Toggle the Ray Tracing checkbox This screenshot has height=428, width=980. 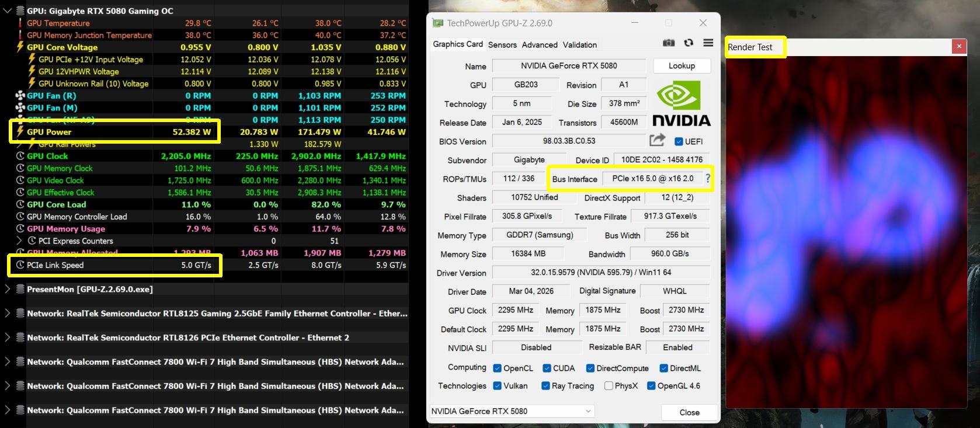[545, 385]
